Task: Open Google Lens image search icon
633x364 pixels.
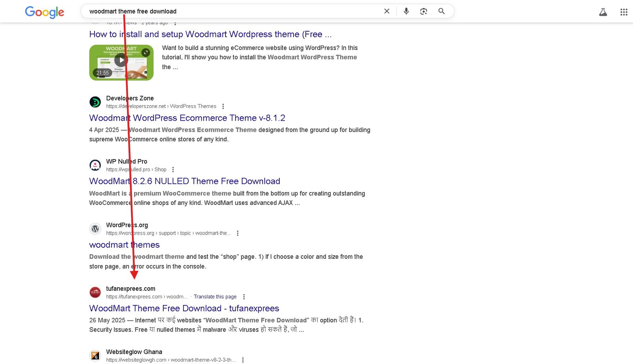Action: pyautogui.click(x=424, y=11)
